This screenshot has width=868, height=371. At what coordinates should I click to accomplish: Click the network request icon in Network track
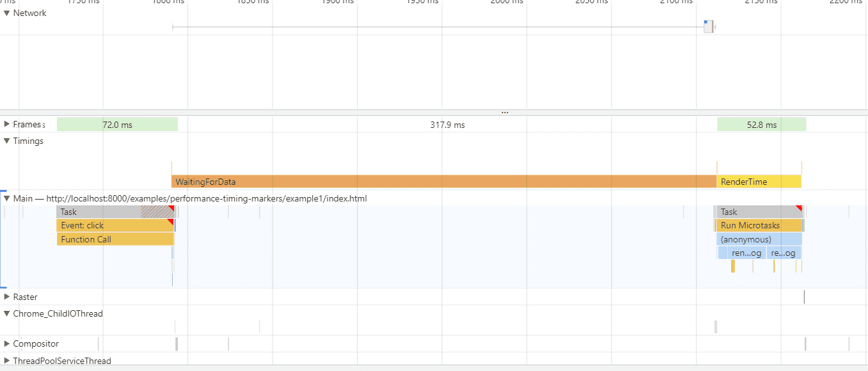708,26
